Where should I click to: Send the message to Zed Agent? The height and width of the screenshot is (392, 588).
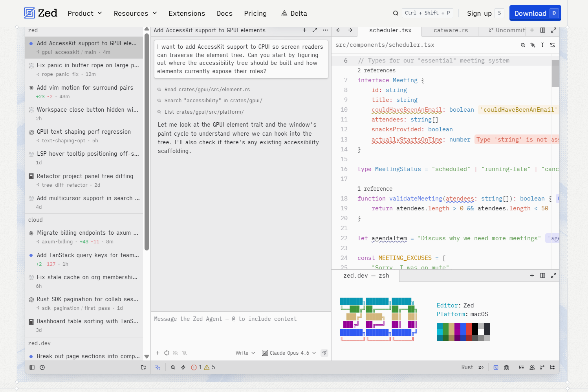click(324, 353)
